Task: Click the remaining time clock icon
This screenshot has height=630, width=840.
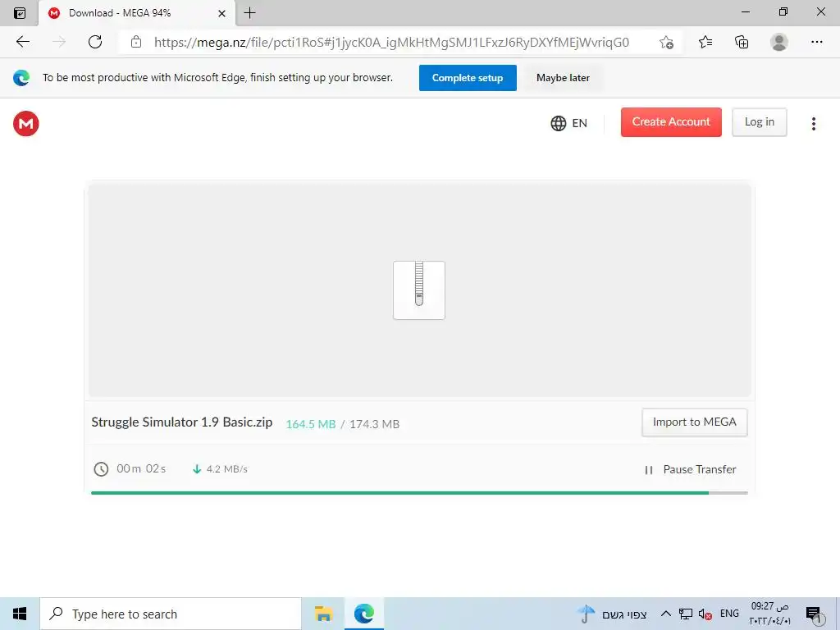Action: (101, 469)
